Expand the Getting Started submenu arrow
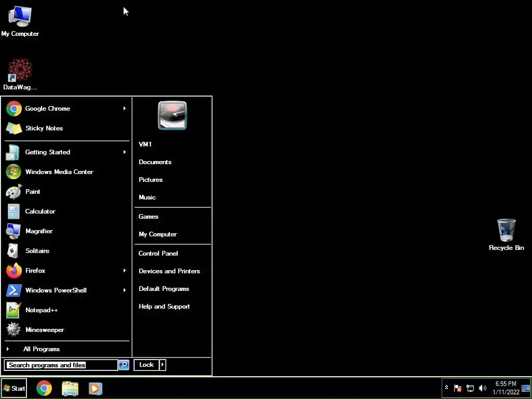The image size is (532, 399). coord(125,152)
